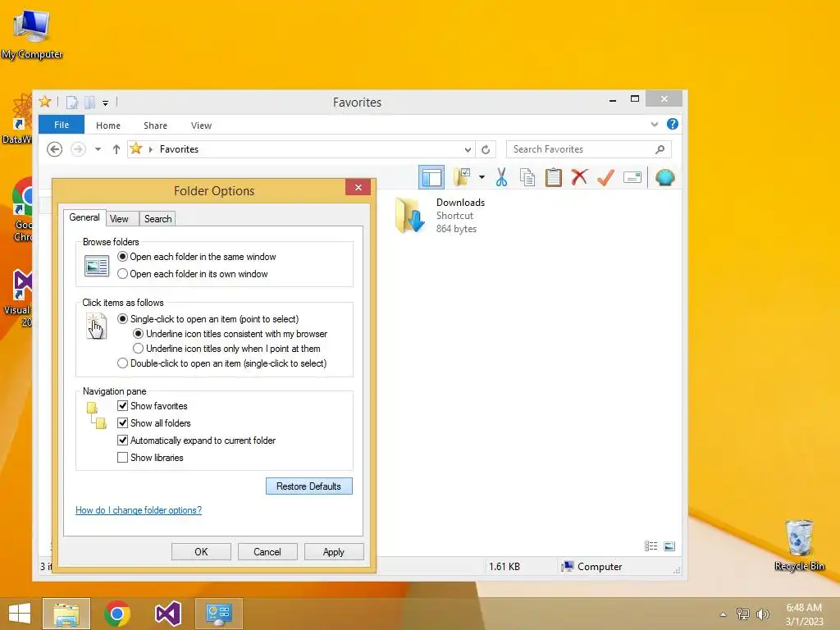The width and height of the screenshot is (840, 630).
Task: Click the Favorites star title bar icon
Action: (45, 101)
